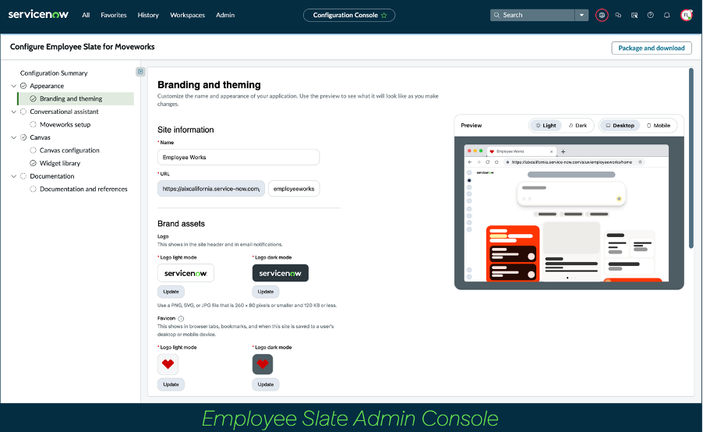Update the light mode logo
The image size is (703, 432).
[x=171, y=292]
